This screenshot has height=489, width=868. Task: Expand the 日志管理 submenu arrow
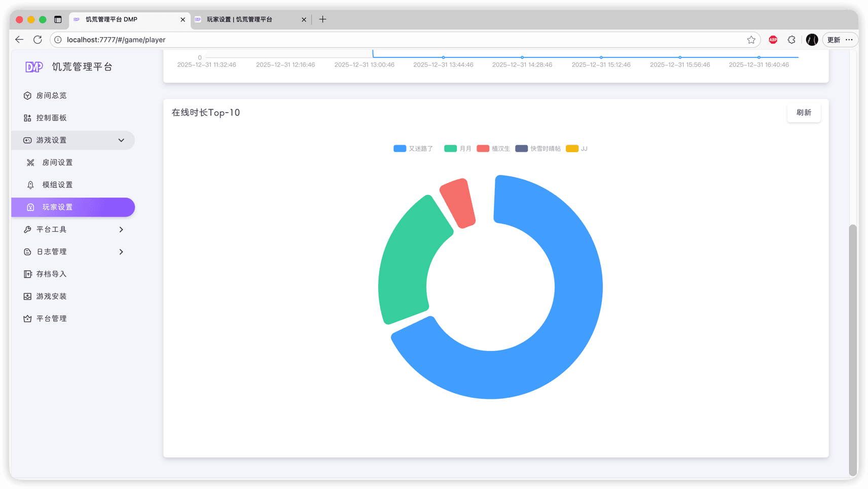[121, 252]
